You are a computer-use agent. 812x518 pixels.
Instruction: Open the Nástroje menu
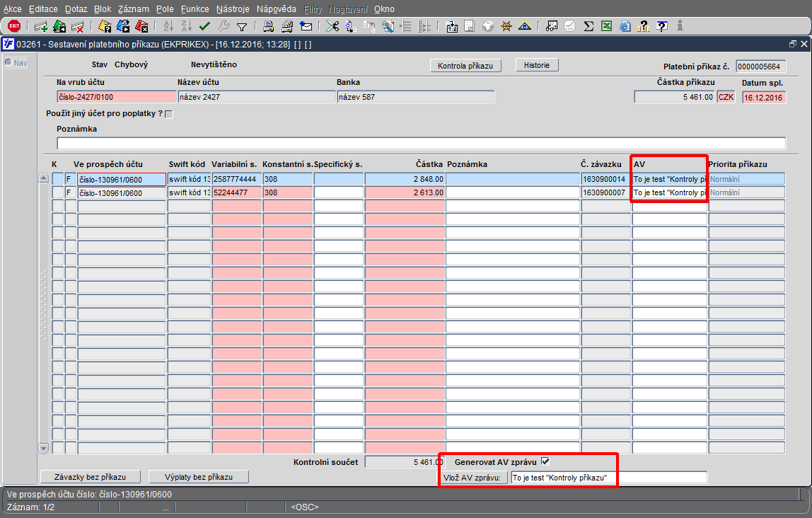pyautogui.click(x=233, y=8)
